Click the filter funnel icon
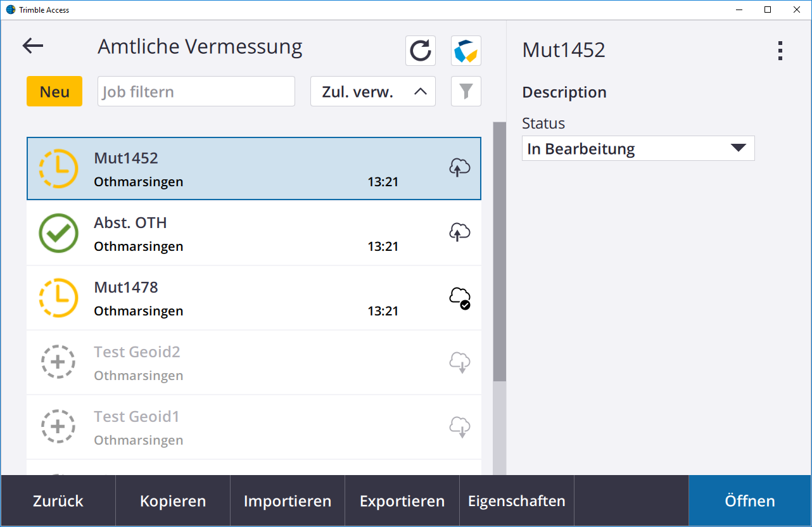Image resolution: width=812 pixels, height=527 pixels. 466,91
